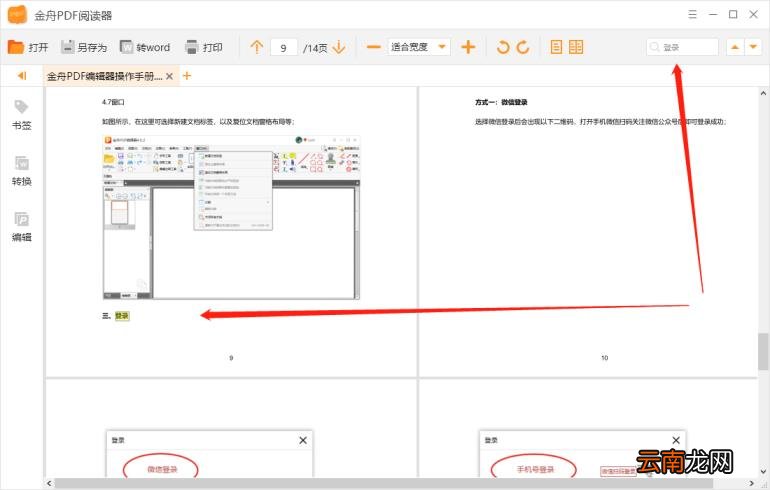This screenshot has height=490, width=770.
Task: Click the highlighted 登录 search hit on page 9
Action: pyautogui.click(x=122, y=316)
